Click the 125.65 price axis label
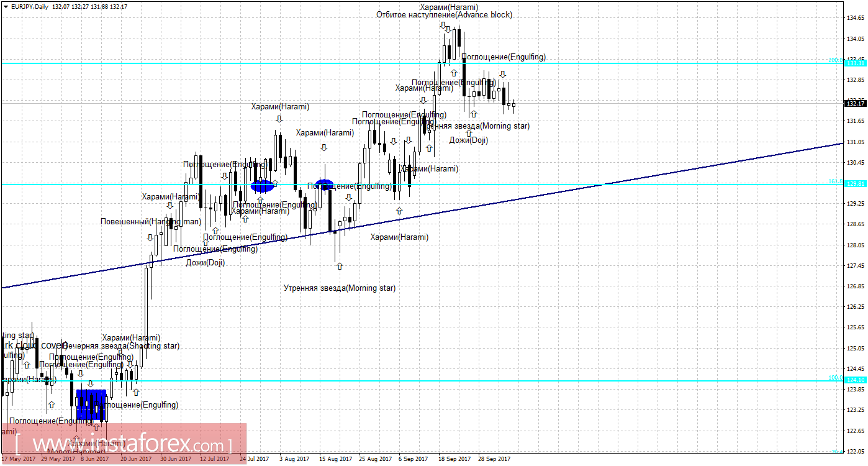Viewport: 868px width, 466px height. click(x=856, y=327)
